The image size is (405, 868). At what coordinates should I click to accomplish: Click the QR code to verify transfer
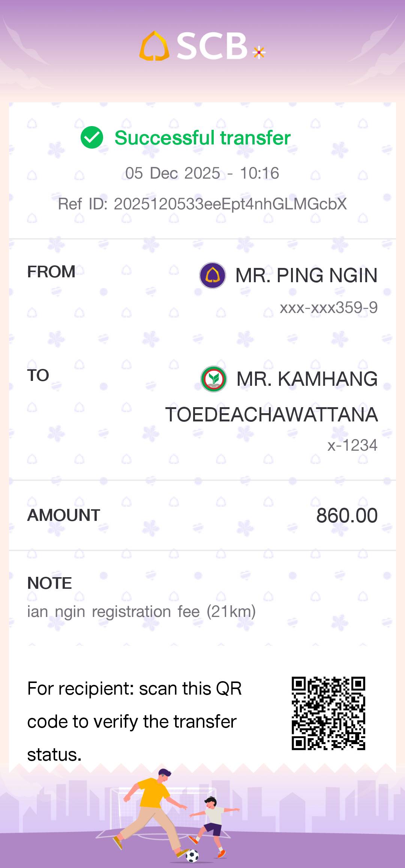tap(328, 713)
